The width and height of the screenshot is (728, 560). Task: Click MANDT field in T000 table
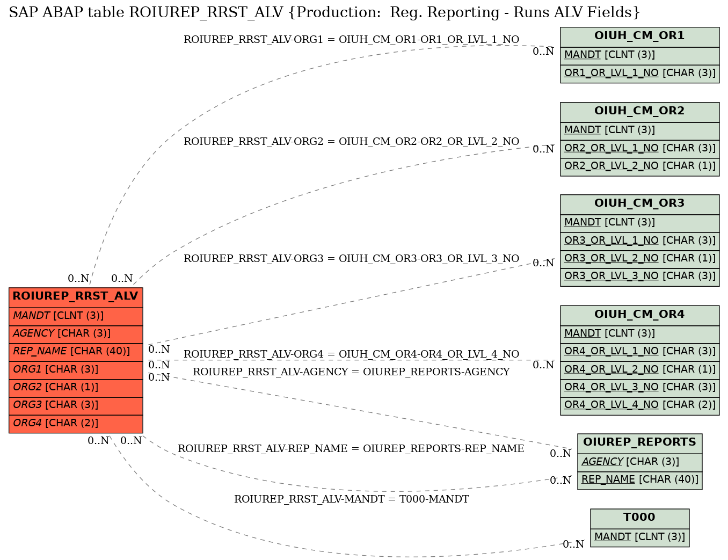point(639,537)
